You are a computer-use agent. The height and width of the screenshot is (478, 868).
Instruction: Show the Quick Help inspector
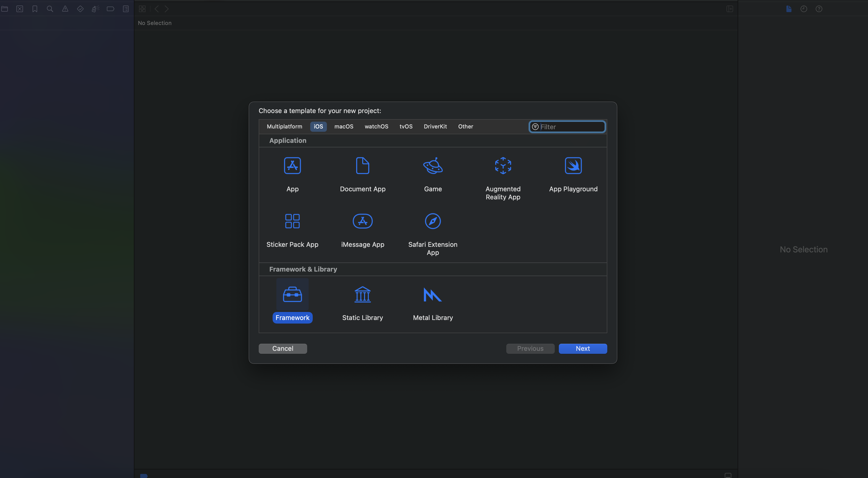click(819, 9)
